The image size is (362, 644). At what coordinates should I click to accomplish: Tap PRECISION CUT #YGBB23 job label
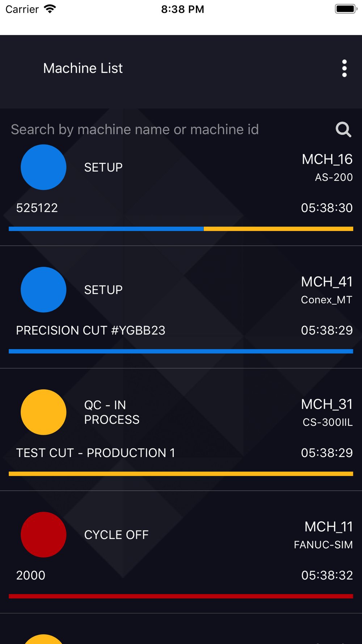[90, 330]
